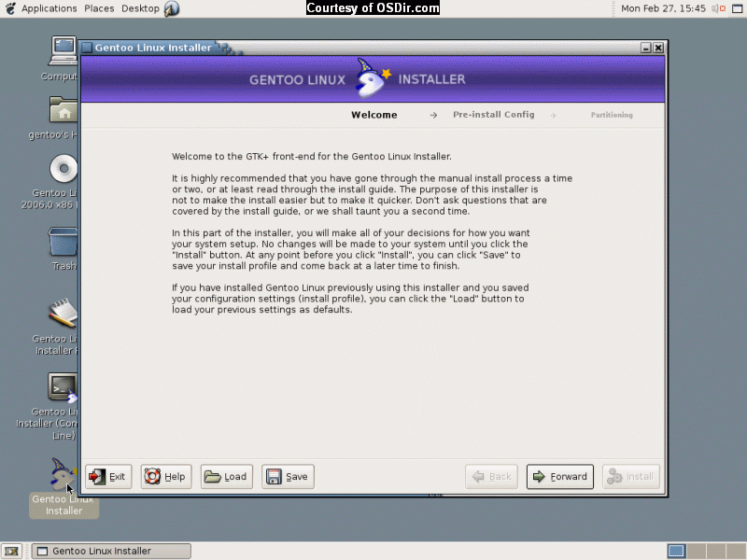747x560 pixels.
Task: Click the Partitioning step label
Action: 612,115
